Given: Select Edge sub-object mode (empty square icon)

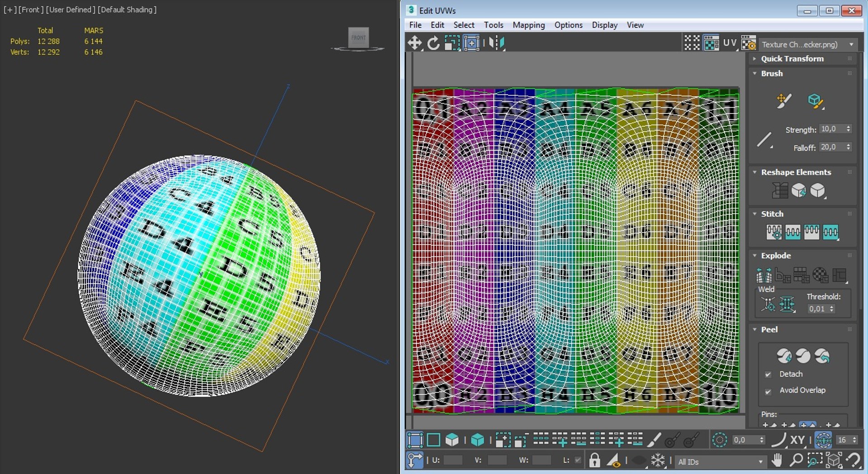Looking at the screenshot, I should (x=433, y=440).
